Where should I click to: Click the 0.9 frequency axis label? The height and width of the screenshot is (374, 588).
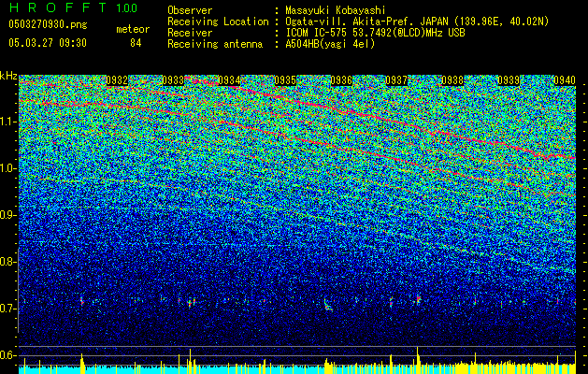[x=8, y=215]
